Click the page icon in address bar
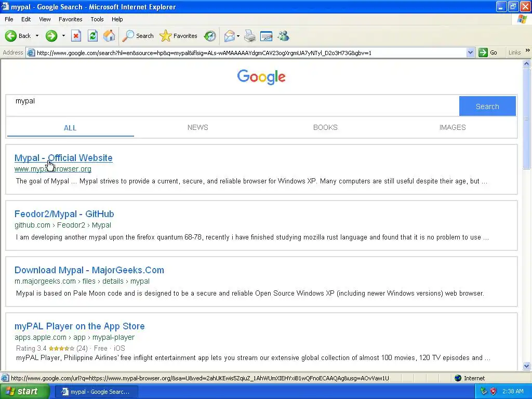 31,52
